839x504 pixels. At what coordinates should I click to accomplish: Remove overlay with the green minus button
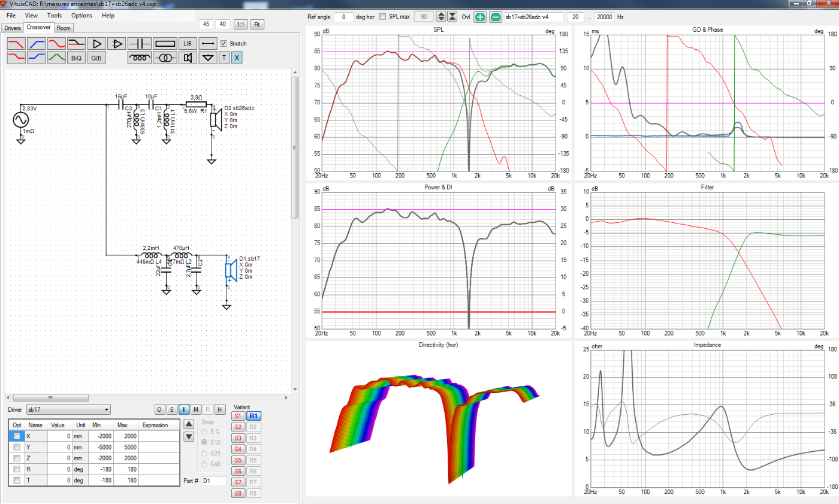[x=496, y=17]
